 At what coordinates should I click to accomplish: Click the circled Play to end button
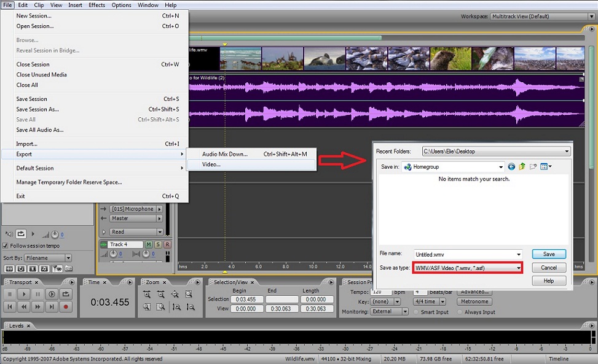[x=52, y=294]
